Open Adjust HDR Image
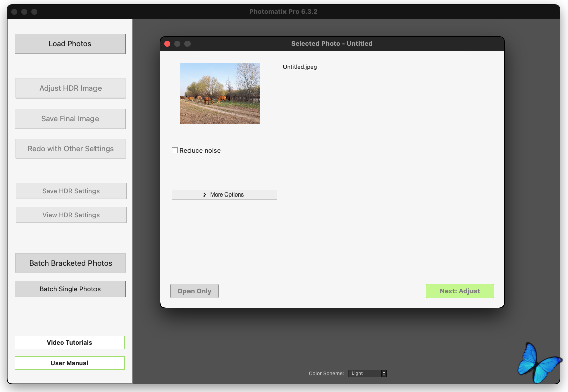 tap(70, 88)
